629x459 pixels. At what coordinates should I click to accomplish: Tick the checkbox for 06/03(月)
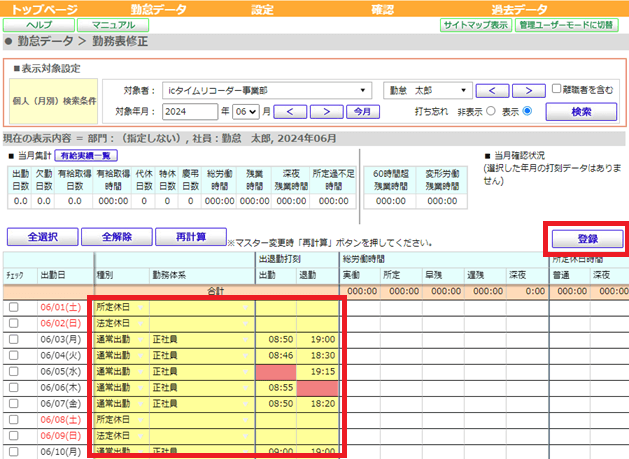click(14, 339)
